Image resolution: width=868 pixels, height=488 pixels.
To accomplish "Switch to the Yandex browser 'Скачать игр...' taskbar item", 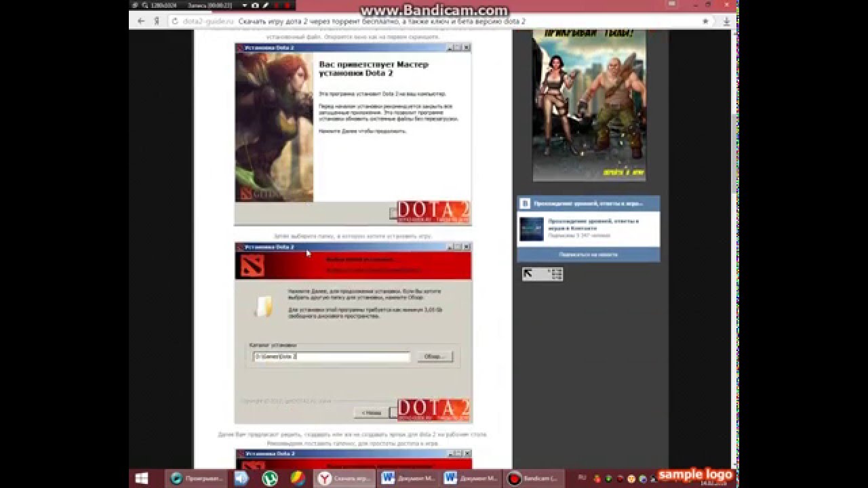I will 344,478.
